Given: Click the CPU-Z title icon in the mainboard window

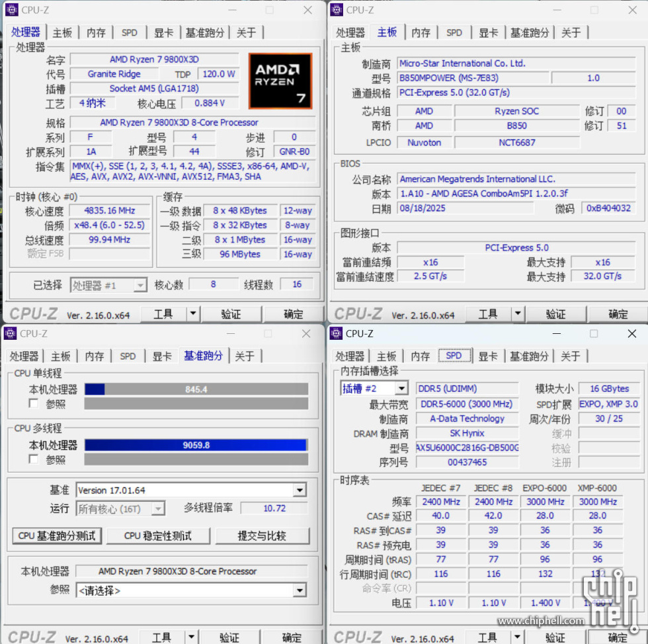Looking at the screenshot, I should (x=337, y=10).
